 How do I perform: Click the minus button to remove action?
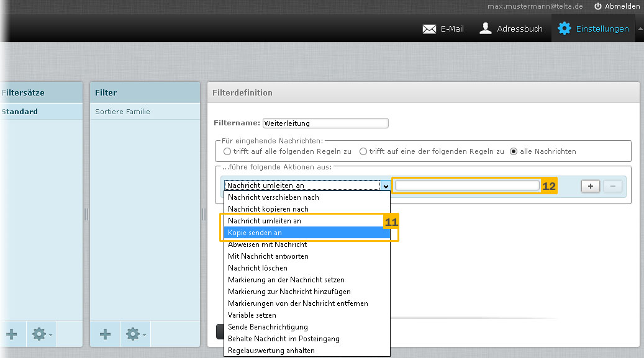point(612,186)
